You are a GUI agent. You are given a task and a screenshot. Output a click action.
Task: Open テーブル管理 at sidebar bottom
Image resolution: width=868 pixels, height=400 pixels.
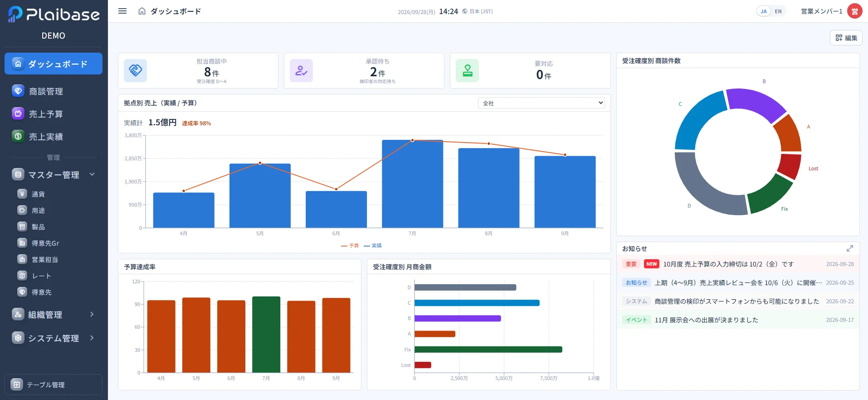tap(54, 385)
